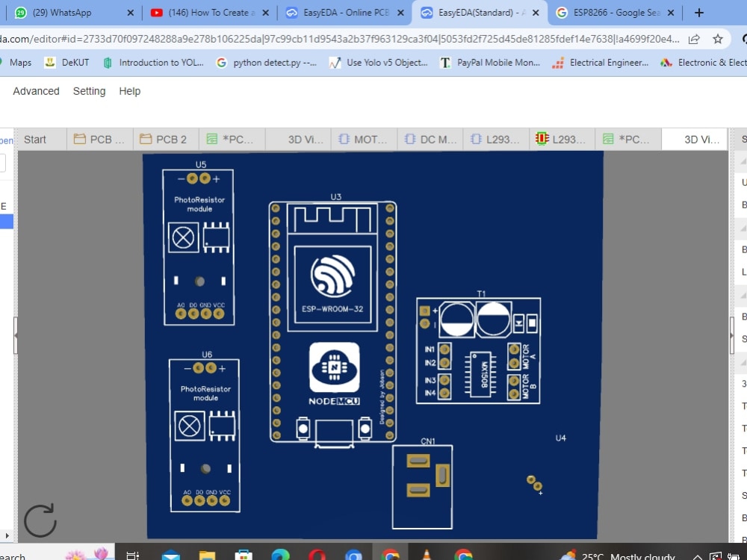Open the DeKUT bookmark
This screenshot has width=747, height=560.
coord(66,63)
